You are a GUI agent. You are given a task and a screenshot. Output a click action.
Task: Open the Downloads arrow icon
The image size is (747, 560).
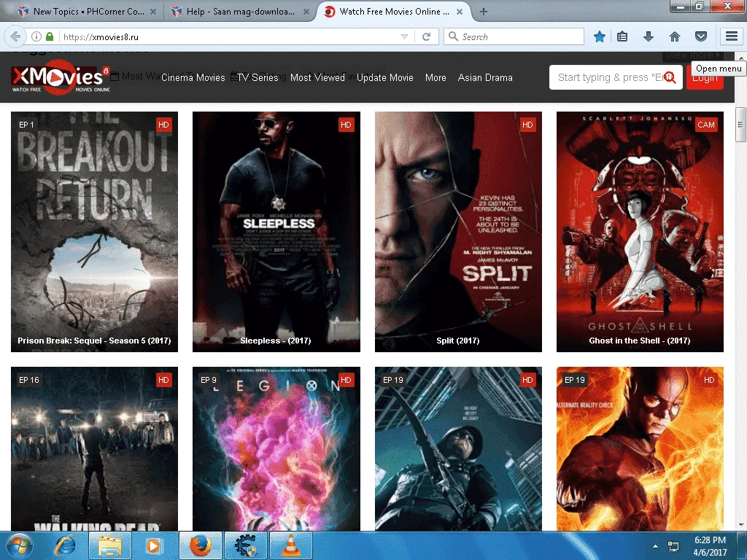(x=649, y=36)
